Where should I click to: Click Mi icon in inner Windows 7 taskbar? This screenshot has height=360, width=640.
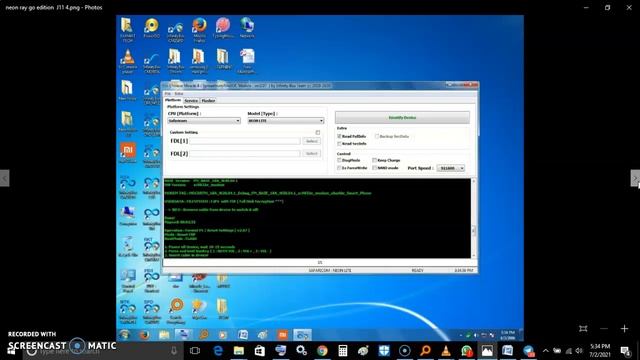(x=282, y=335)
